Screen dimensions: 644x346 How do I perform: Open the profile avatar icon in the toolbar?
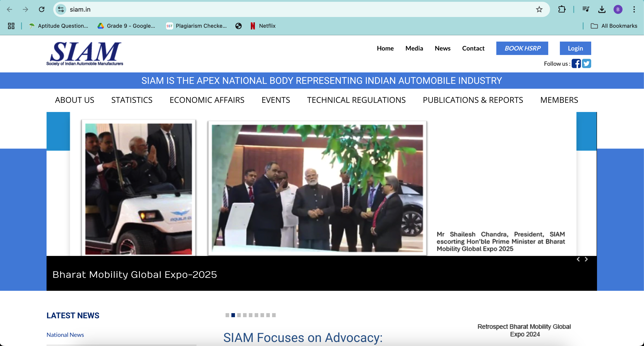tap(618, 9)
